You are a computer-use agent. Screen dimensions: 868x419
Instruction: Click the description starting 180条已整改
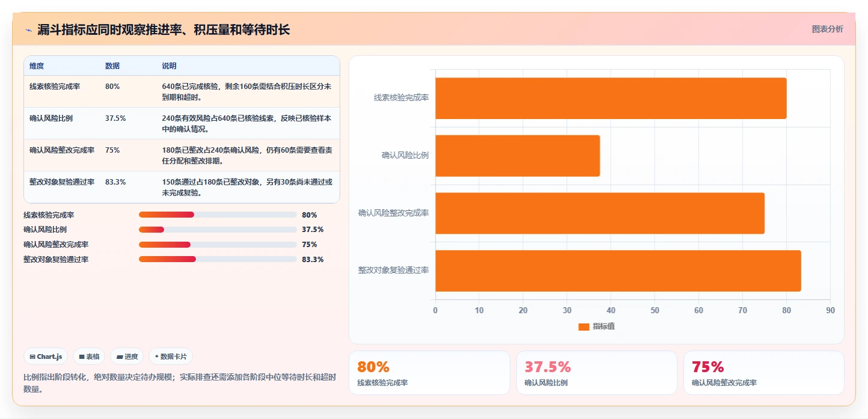pyautogui.click(x=247, y=156)
